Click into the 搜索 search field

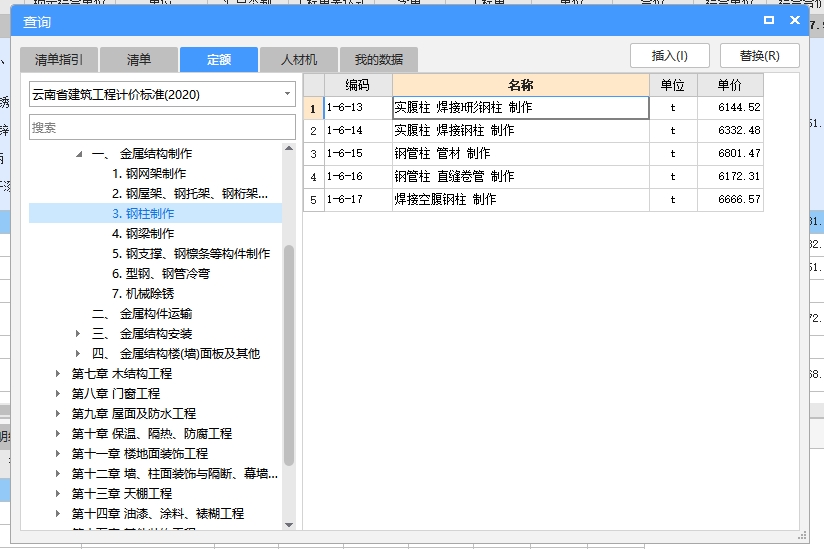162,128
